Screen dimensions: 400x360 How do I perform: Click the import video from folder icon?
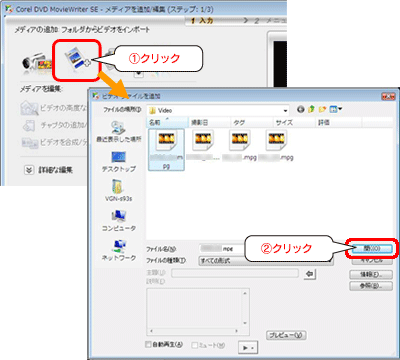pos(77,59)
